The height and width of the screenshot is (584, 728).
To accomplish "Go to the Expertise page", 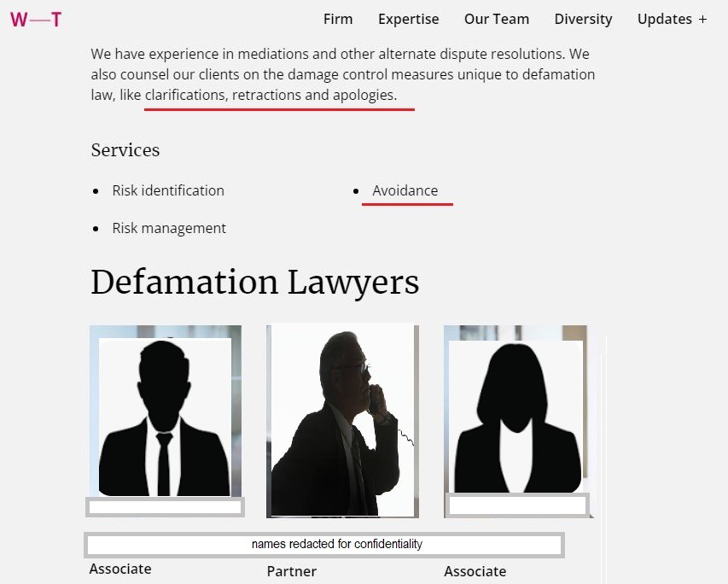I will click(409, 19).
